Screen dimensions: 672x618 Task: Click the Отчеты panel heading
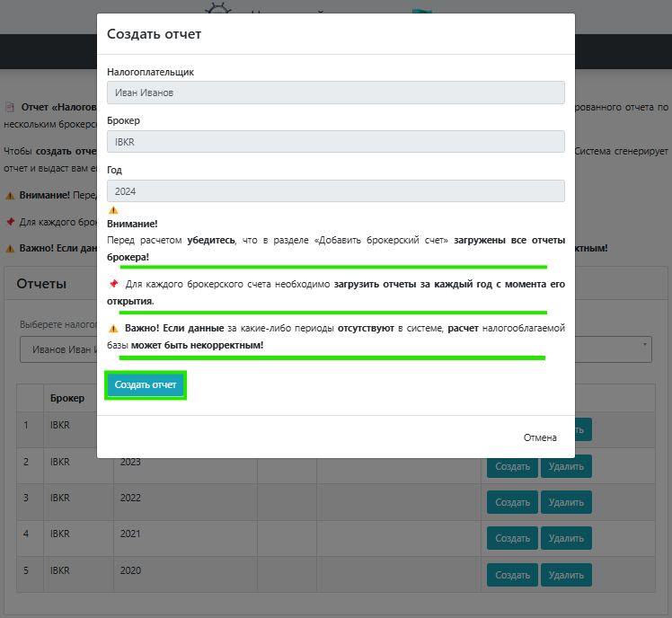pos(41,284)
